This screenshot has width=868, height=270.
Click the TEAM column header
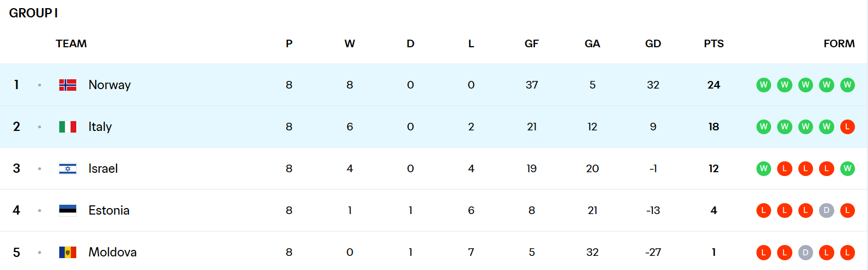coord(71,43)
